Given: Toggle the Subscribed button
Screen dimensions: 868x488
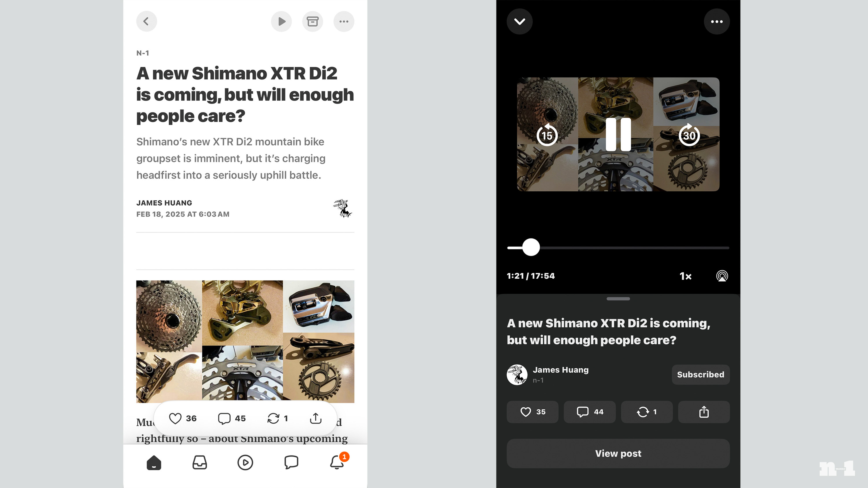Looking at the screenshot, I should coord(700,374).
